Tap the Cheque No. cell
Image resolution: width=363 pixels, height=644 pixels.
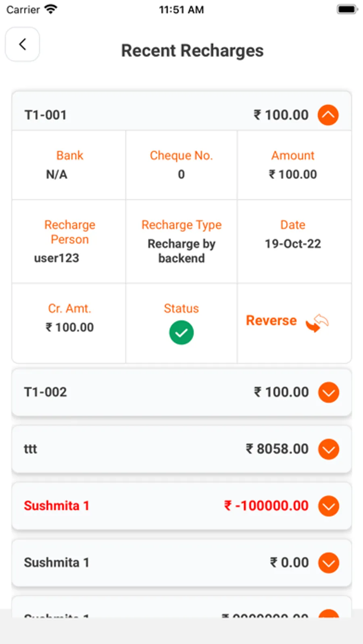(x=181, y=165)
